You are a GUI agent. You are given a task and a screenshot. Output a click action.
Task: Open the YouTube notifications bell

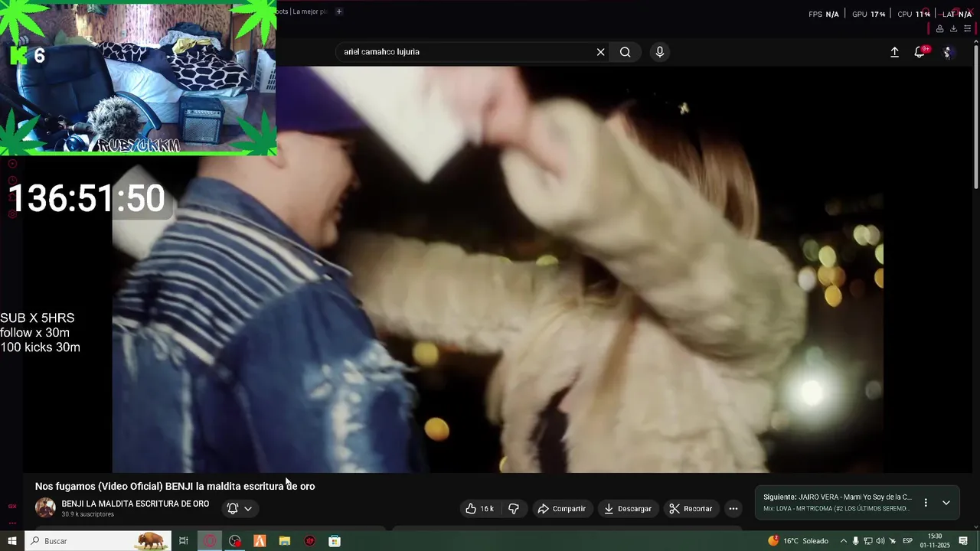point(920,52)
